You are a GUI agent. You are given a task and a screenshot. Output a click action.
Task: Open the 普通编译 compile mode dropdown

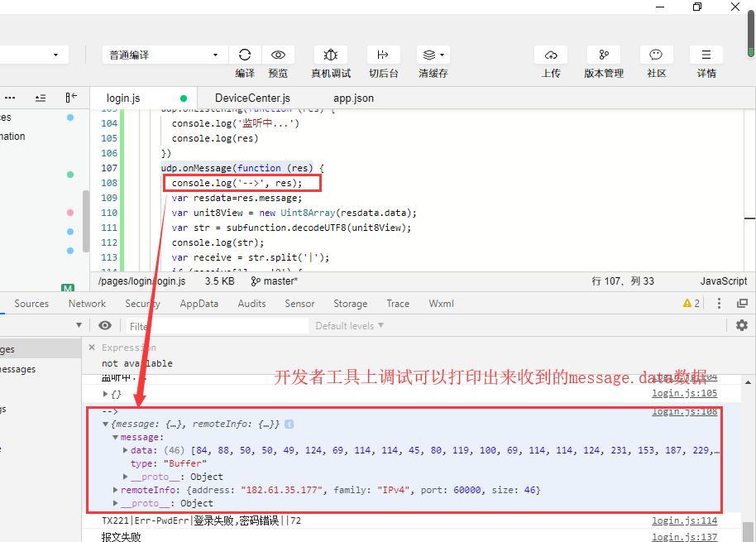[x=165, y=55]
